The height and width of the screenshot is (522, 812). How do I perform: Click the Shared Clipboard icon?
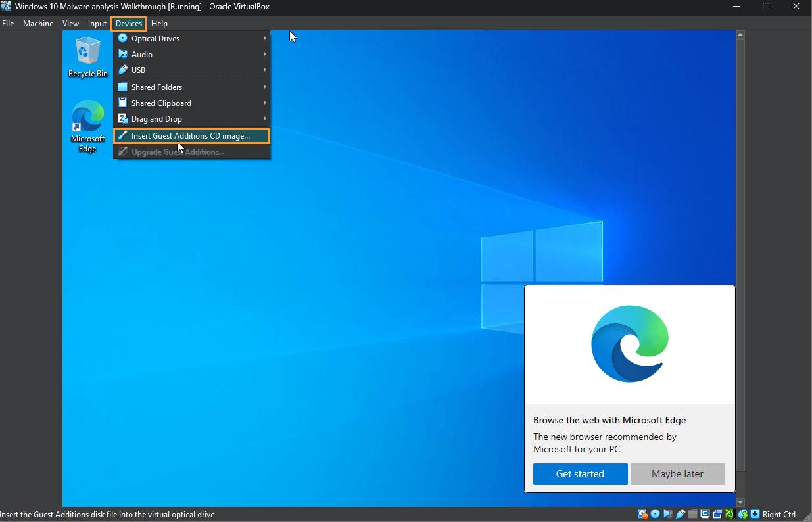(x=122, y=103)
